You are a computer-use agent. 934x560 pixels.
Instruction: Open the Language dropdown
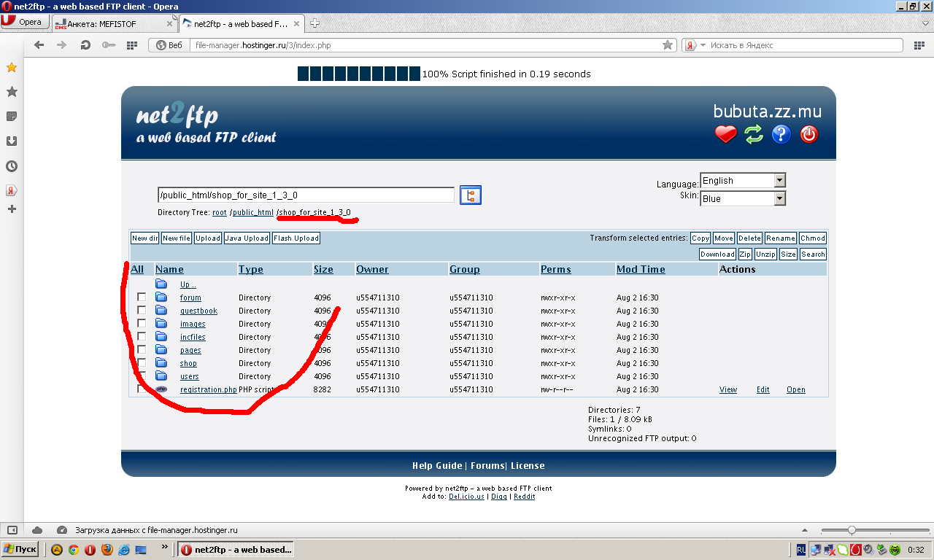pos(743,180)
